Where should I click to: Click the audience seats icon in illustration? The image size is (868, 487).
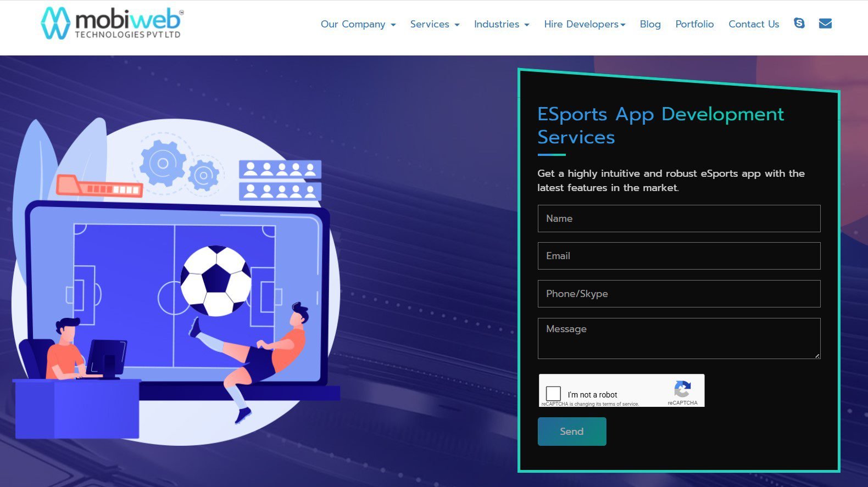pyautogui.click(x=280, y=180)
